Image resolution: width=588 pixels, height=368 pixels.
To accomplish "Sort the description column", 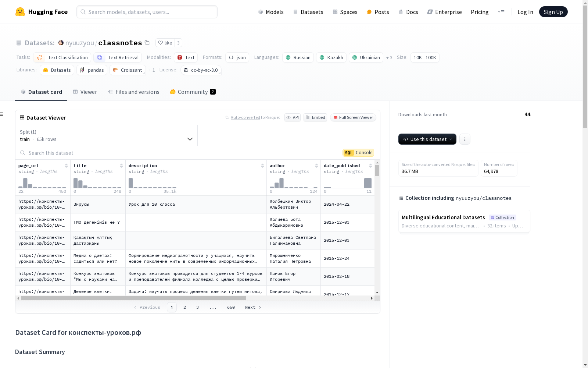I will click(262, 166).
